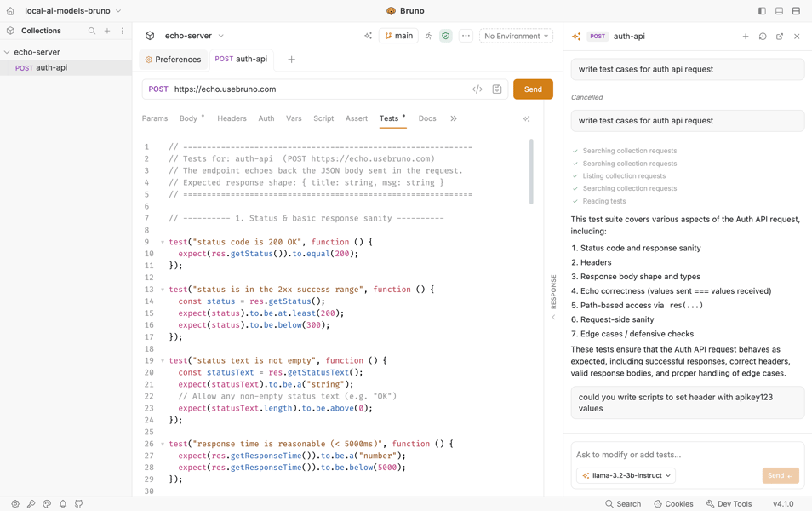Expand the RESPONSE pane chevron
The image size is (812, 511).
click(553, 317)
